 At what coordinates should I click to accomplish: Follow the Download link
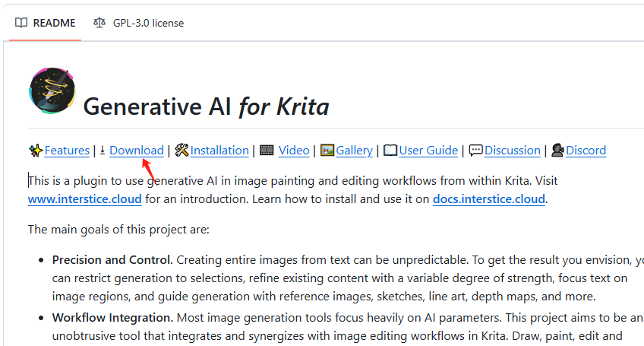pos(136,151)
